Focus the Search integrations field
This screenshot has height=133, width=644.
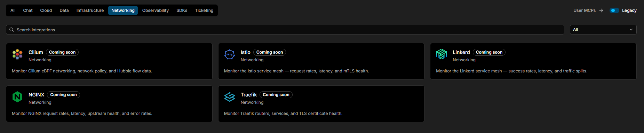pos(285,30)
